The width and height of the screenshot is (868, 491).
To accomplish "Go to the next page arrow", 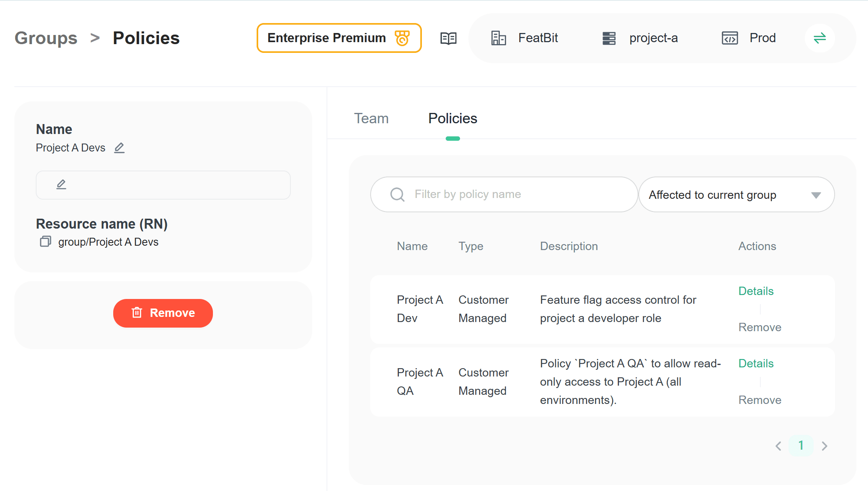I will [x=825, y=446].
